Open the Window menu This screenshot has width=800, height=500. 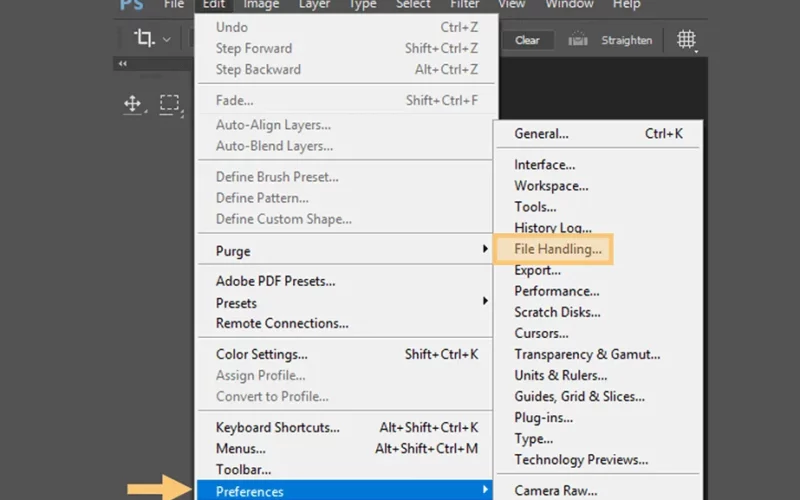pyautogui.click(x=569, y=5)
